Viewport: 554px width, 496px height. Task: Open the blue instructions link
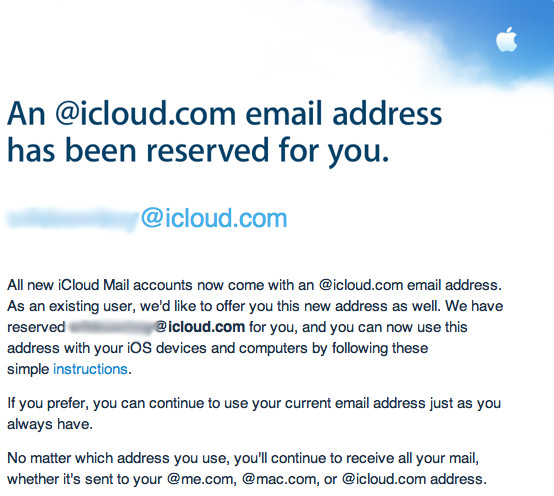click(x=90, y=369)
